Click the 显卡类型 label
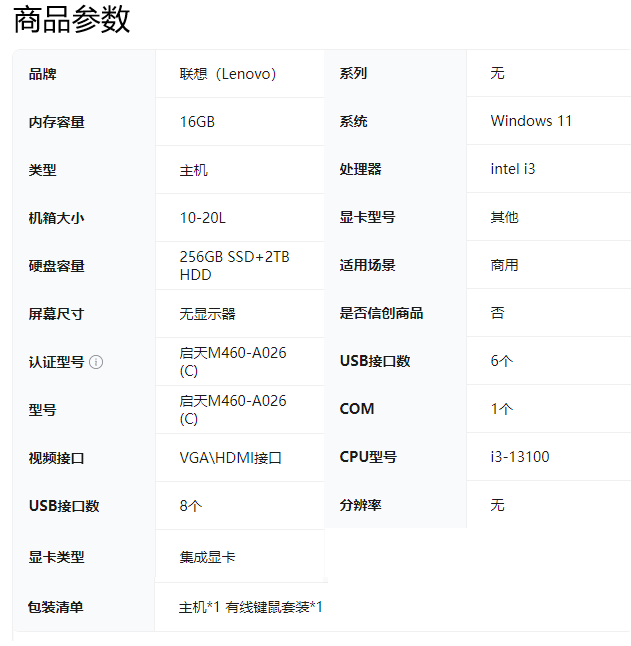Viewport: 631px width, 646px height. point(56,557)
